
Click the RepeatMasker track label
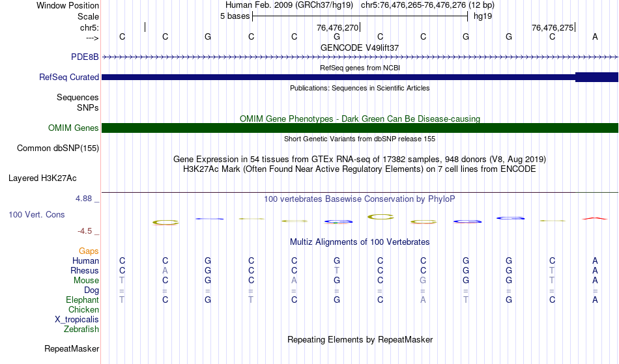72,348
